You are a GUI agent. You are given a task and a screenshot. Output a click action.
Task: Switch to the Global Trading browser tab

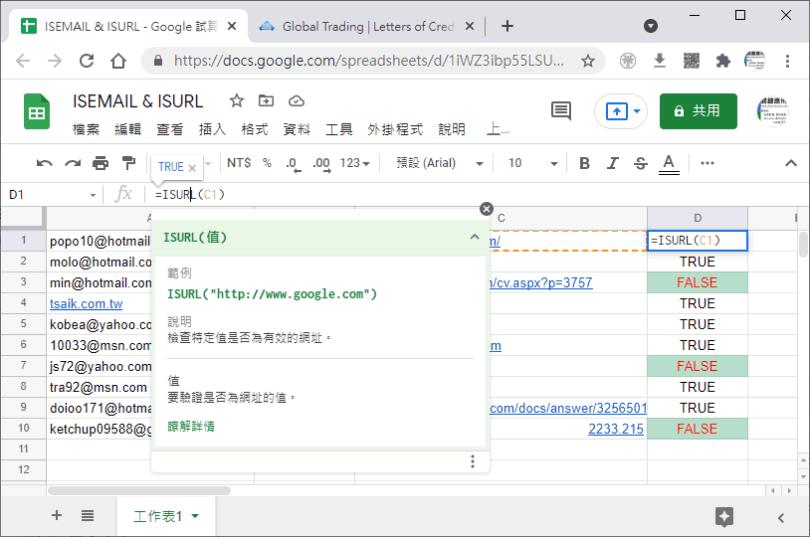pos(366,26)
